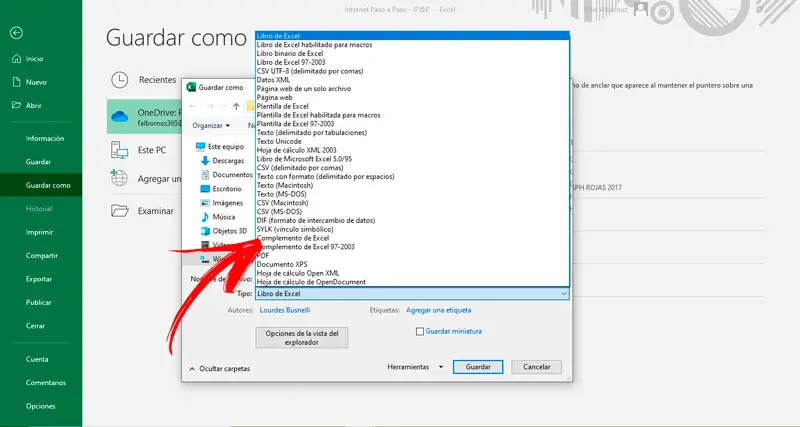The height and width of the screenshot is (427, 800).
Task: Click the OneDrive cloud icon
Action: (119, 117)
